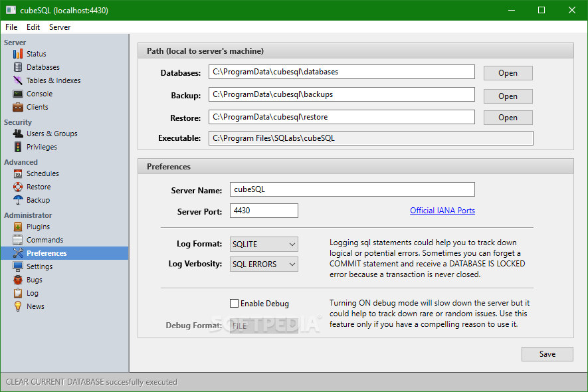Open the Plugins icon
Image resolution: width=588 pixels, height=392 pixels.
(x=18, y=227)
